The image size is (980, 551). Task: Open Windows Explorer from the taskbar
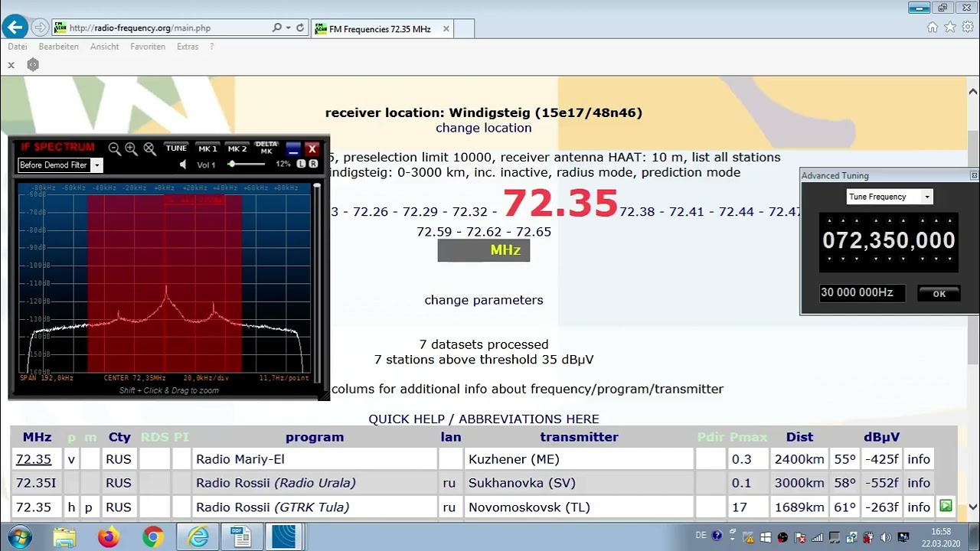[64, 537]
